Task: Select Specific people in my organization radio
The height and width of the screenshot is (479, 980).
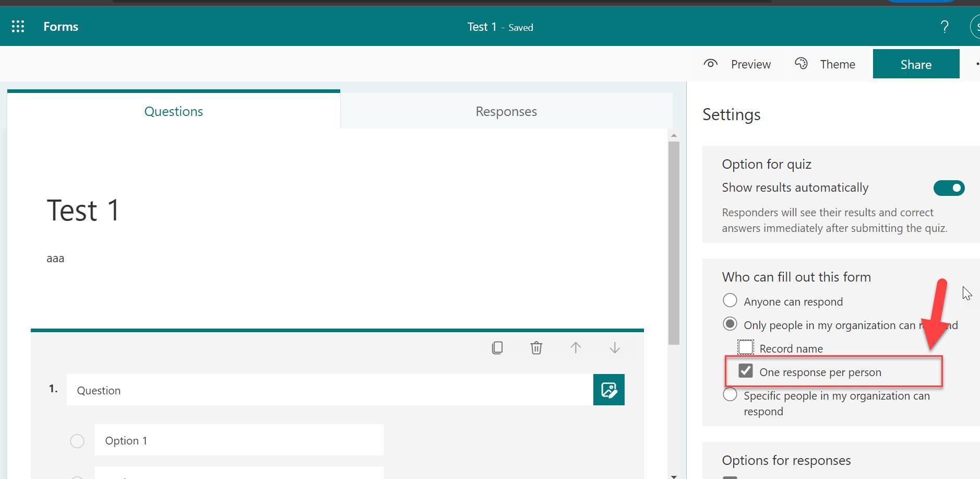Action: point(730,394)
